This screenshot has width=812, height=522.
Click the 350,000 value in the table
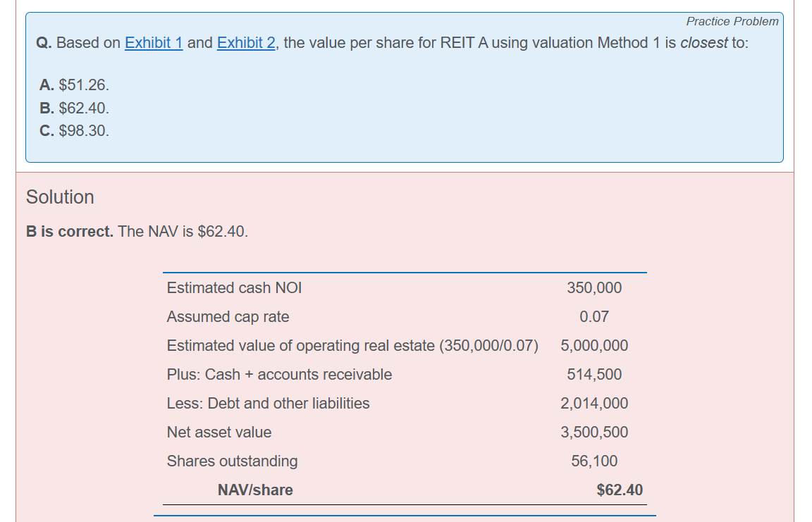coord(594,287)
